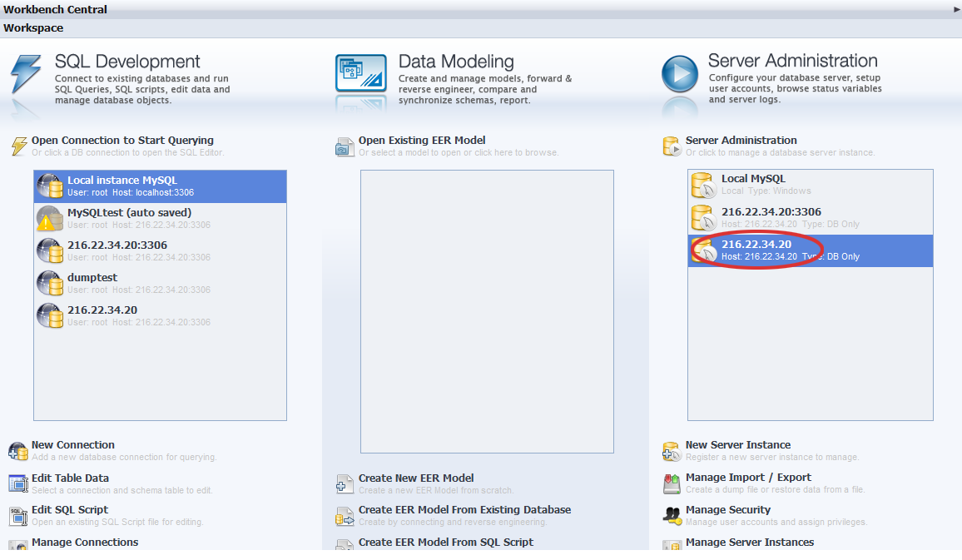962x560 pixels.
Task: Open Connection to Start Querying link
Action: 122,141
